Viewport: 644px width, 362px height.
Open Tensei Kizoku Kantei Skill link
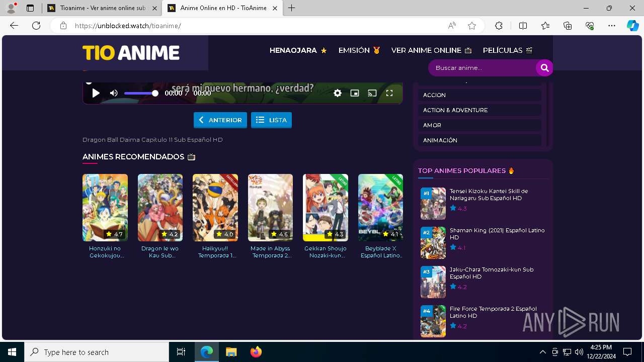coord(489,195)
